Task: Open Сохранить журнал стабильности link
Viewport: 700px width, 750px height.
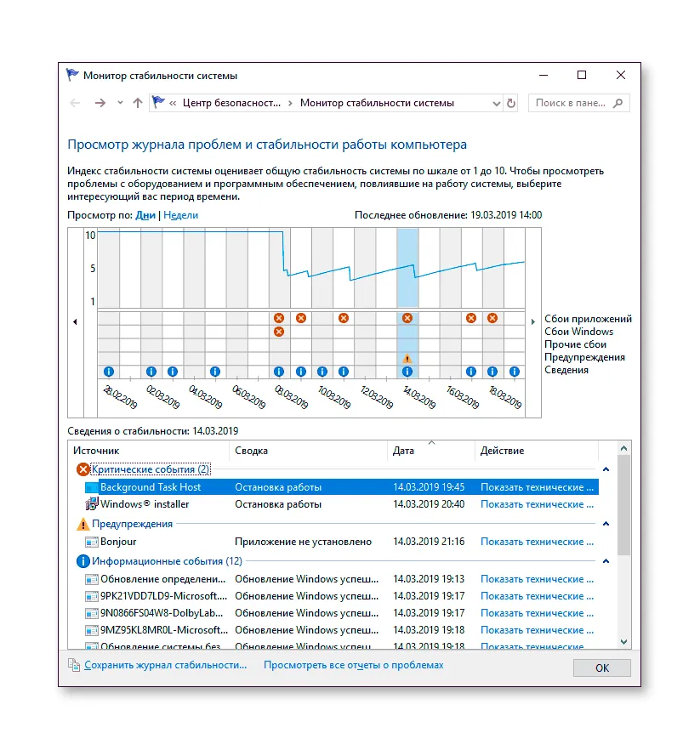Action: click(165, 666)
